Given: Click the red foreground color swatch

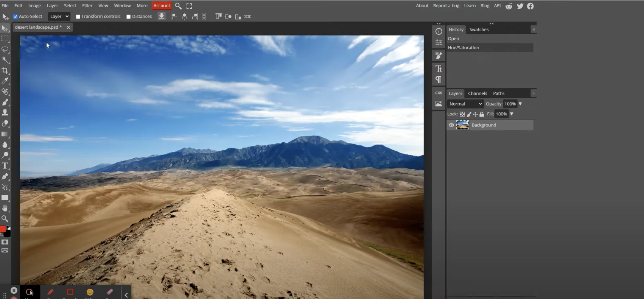Looking at the screenshot, I should (3, 229).
